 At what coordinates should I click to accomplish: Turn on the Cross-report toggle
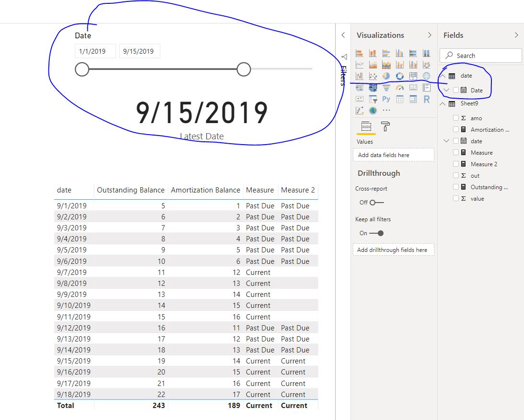(377, 202)
